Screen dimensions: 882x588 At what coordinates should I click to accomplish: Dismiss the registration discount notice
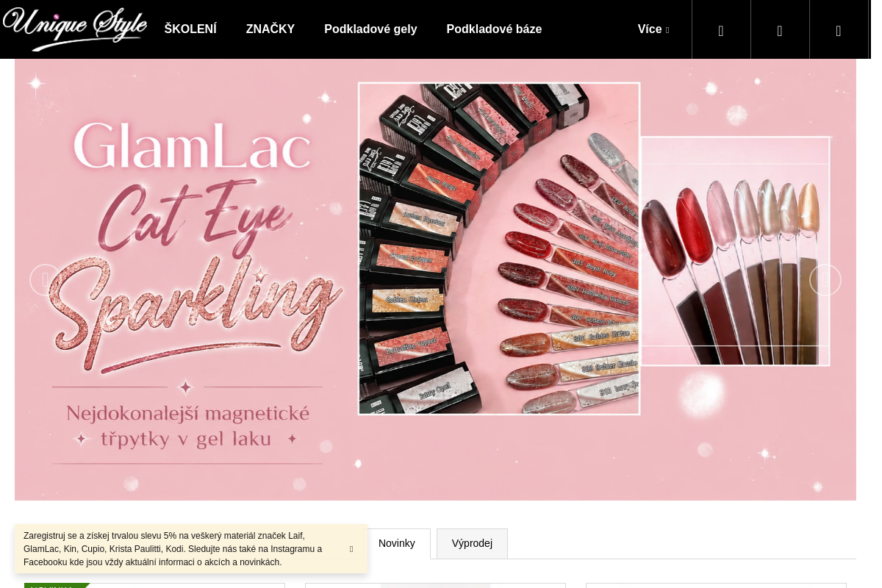[351, 549]
